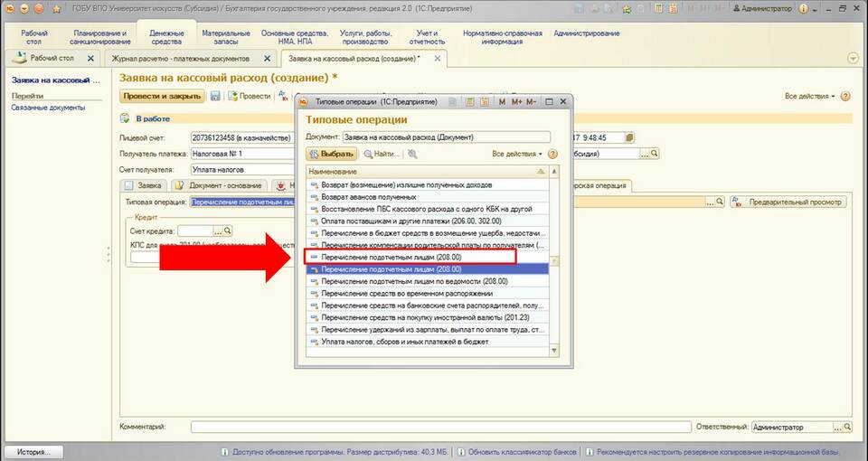Click into the Комментарий input field
This screenshot has width=868, height=461.
coord(441,428)
